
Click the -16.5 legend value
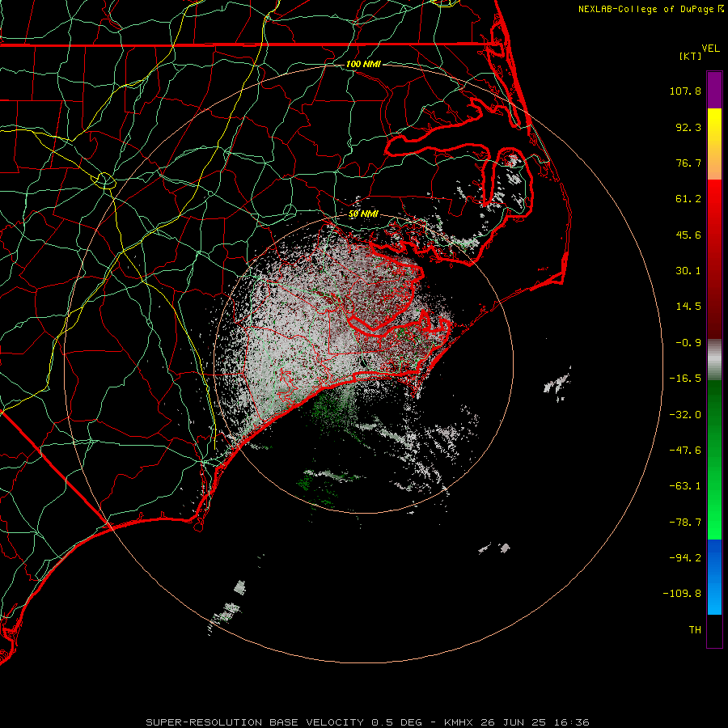(x=685, y=379)
